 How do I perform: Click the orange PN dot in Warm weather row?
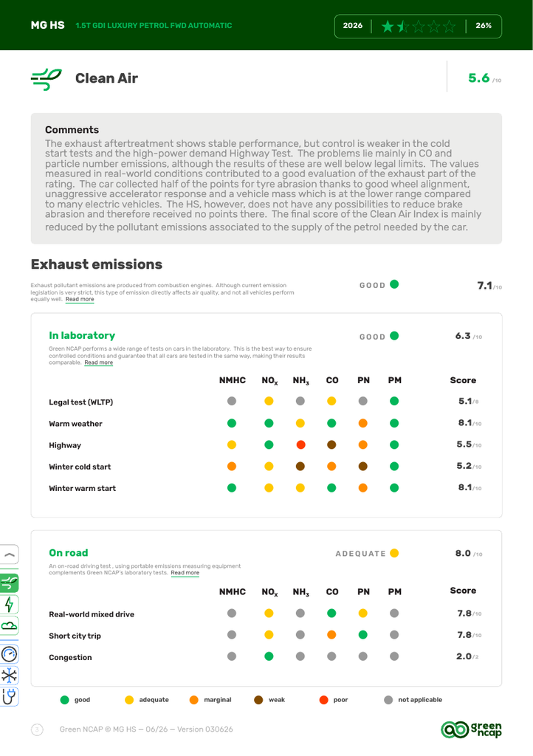363,423
